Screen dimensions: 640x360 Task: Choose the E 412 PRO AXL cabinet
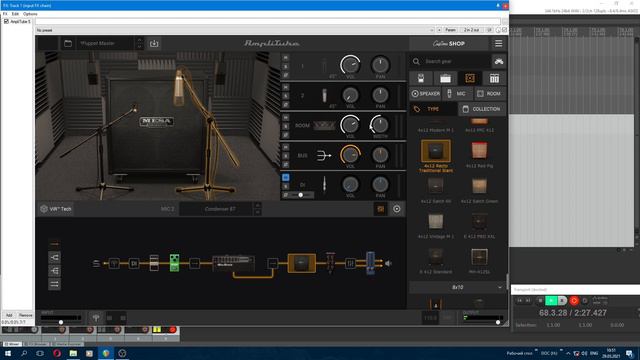479,225
